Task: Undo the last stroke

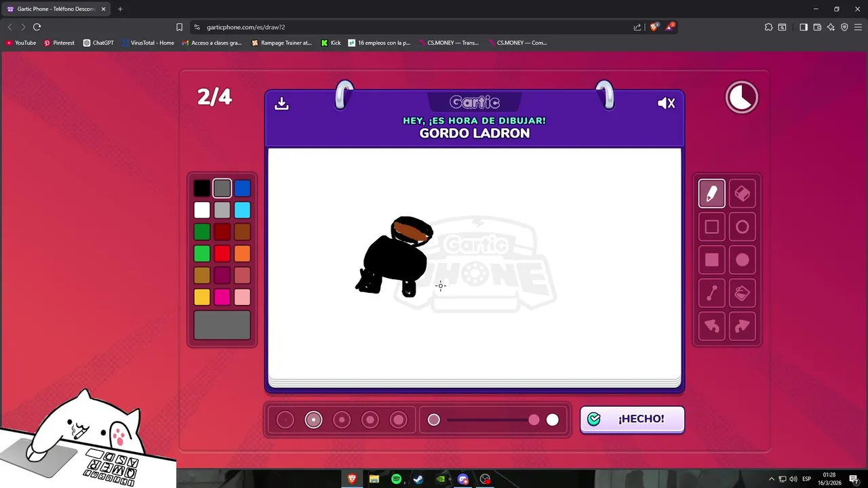Action: pyautogui.click(x=711, y=326)
